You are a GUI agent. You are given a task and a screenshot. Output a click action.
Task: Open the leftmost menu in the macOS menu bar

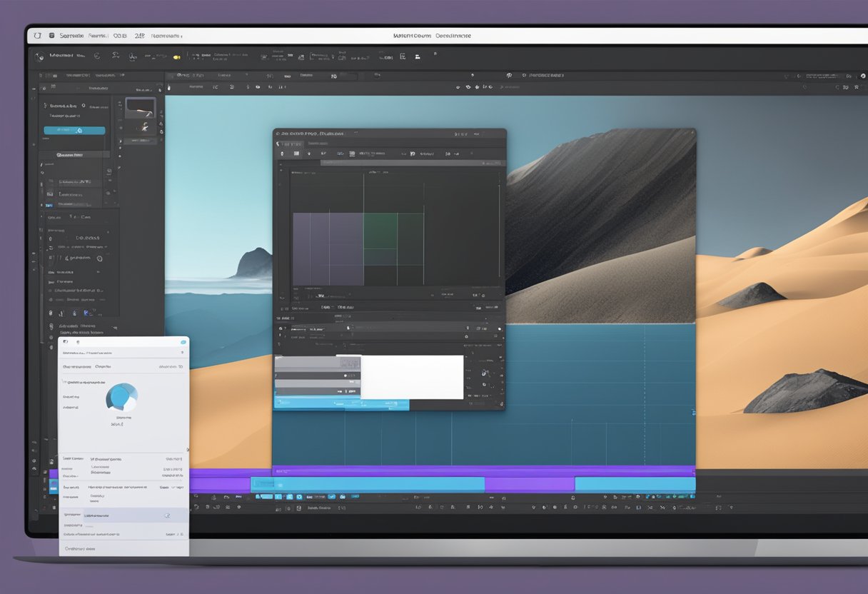coord(37,35)
